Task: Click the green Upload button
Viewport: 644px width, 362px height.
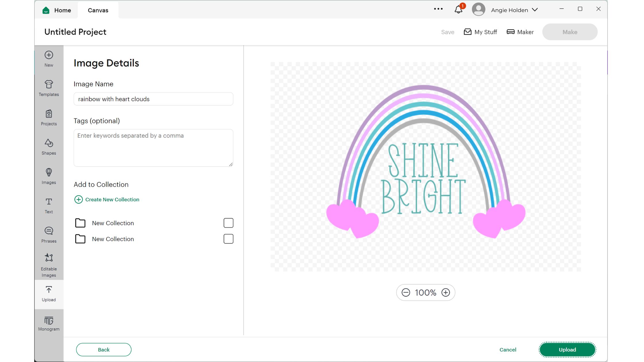Action: [x=567, y=350]
